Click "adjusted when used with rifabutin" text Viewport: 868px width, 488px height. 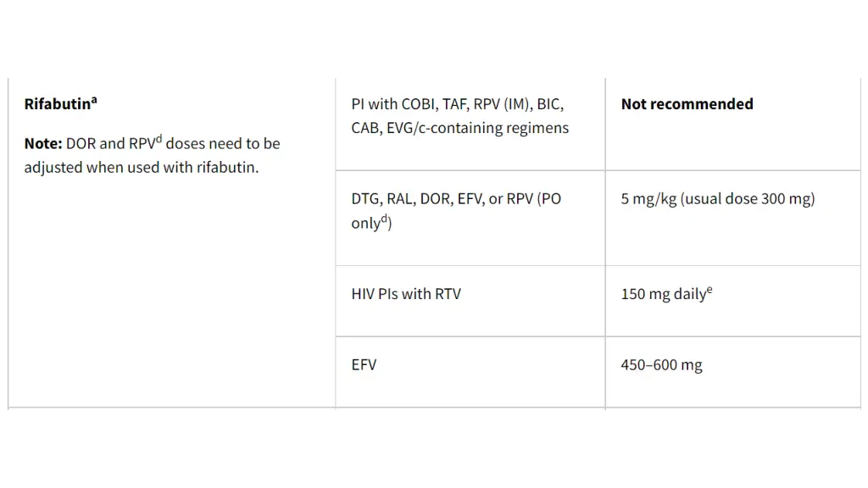141,167
